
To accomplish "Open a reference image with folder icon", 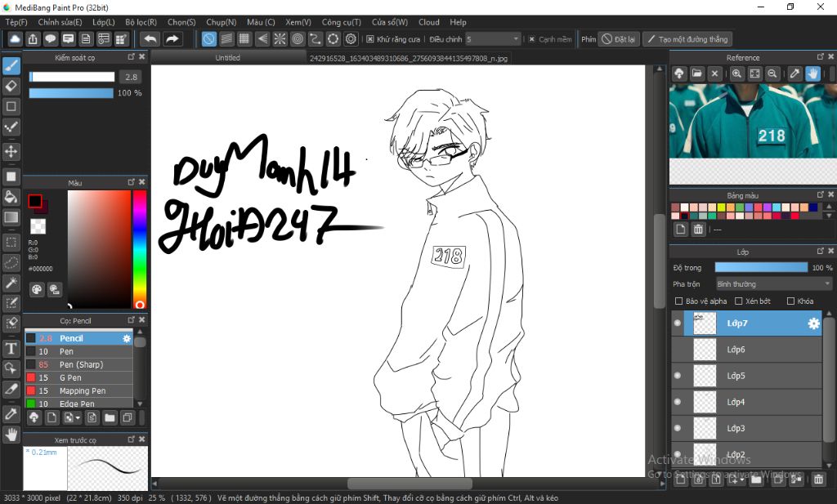I will click(x=696, y=74).
